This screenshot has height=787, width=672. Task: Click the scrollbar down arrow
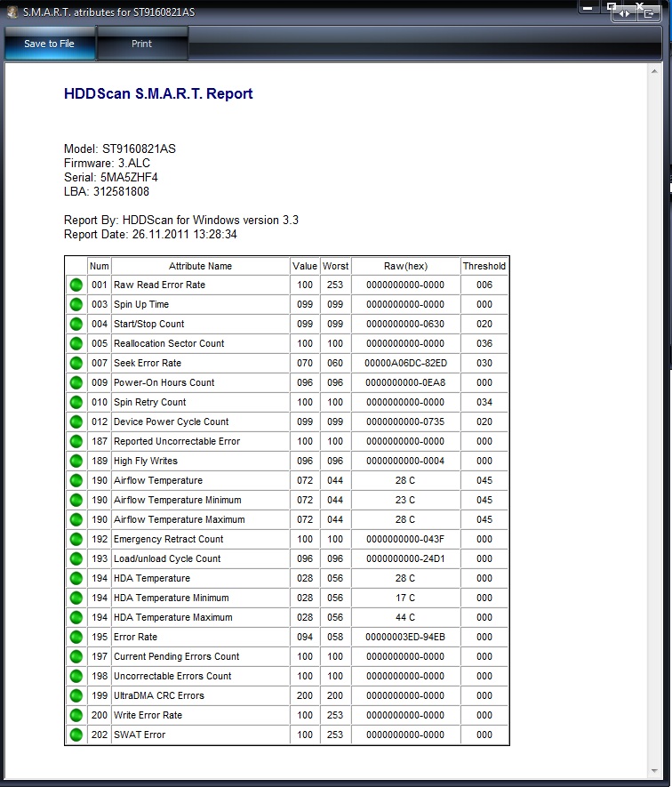click(654, 770)
